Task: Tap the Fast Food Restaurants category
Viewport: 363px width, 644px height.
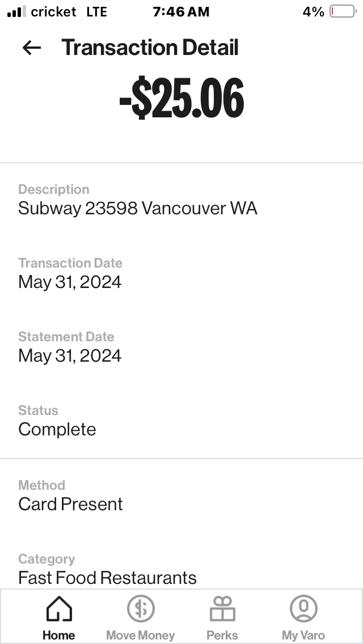Action: [x=108, y=578]
